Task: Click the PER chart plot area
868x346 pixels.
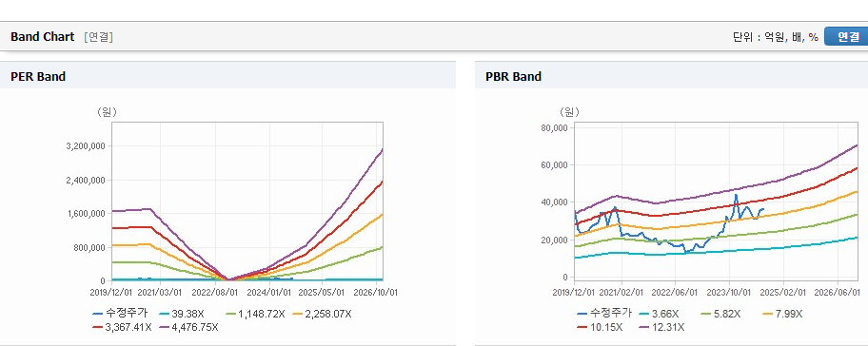Action: [x=247, y=202]
